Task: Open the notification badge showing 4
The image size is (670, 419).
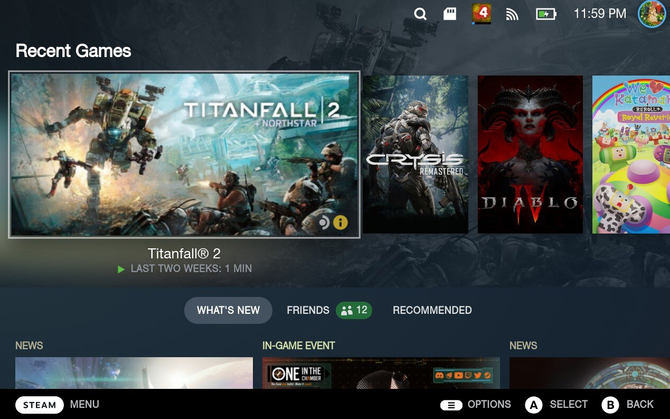Action: click(481, 13)
